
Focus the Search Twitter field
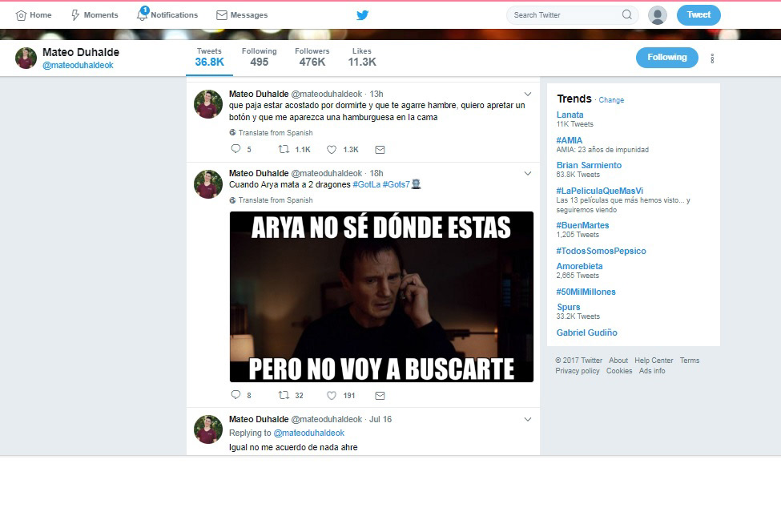pos(573,15)
